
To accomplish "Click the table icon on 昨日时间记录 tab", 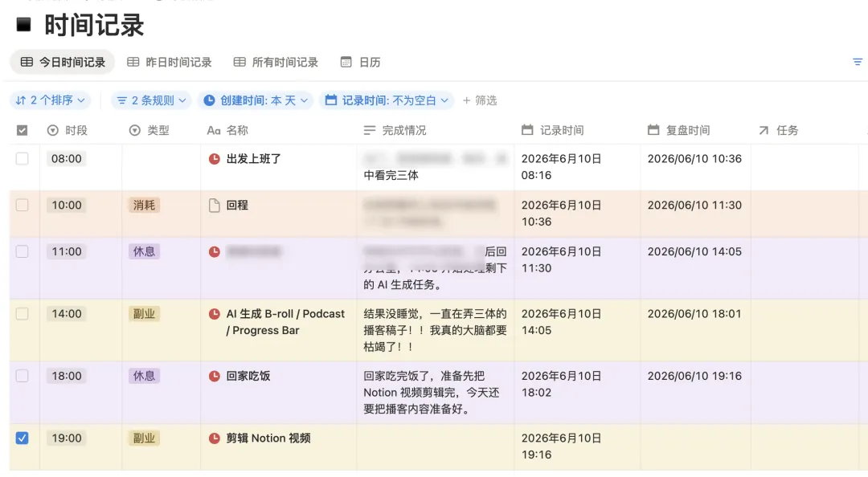I will pos(133,62).
